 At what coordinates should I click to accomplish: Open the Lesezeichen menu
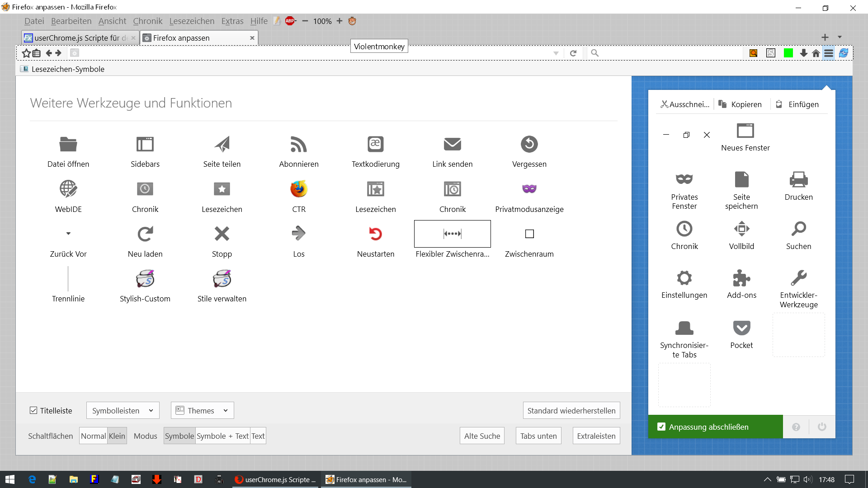(x=192, y=21)
